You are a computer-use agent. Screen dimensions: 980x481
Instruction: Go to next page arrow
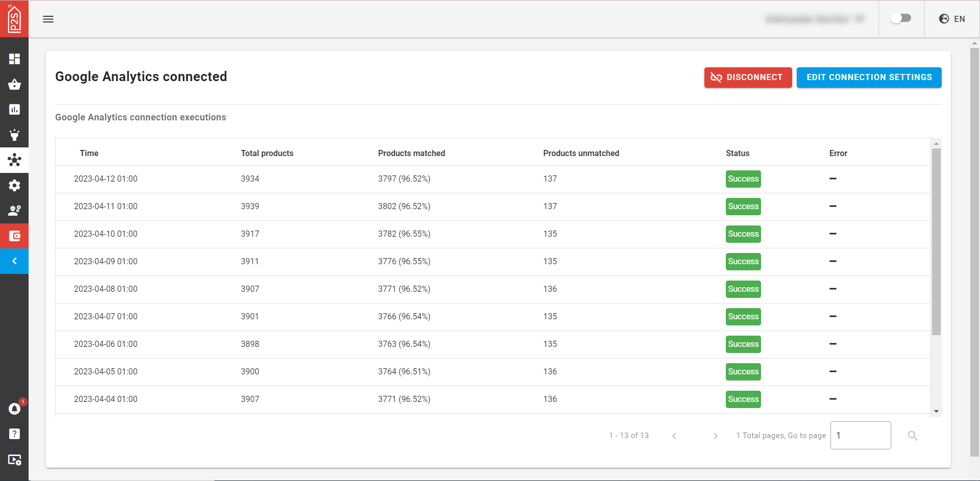[716, 436]
